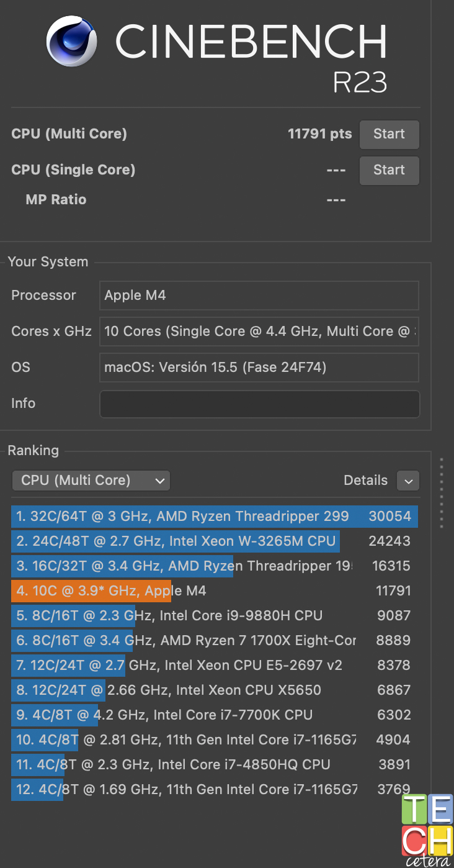Select ranking row 7 Xeon E5-2697 v2
The width and height of the screenshot is (454, 868).
[x=215, y=666]
